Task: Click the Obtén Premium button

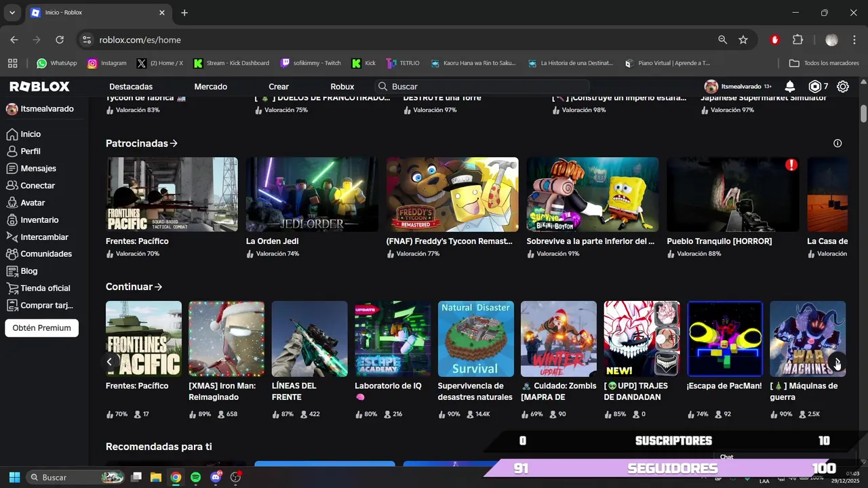Action: coord(42,328)
